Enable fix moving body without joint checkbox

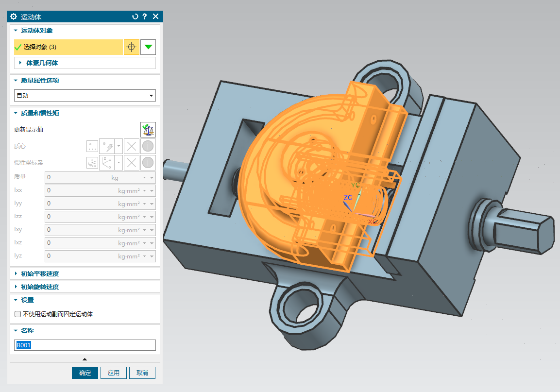[18, 314]
